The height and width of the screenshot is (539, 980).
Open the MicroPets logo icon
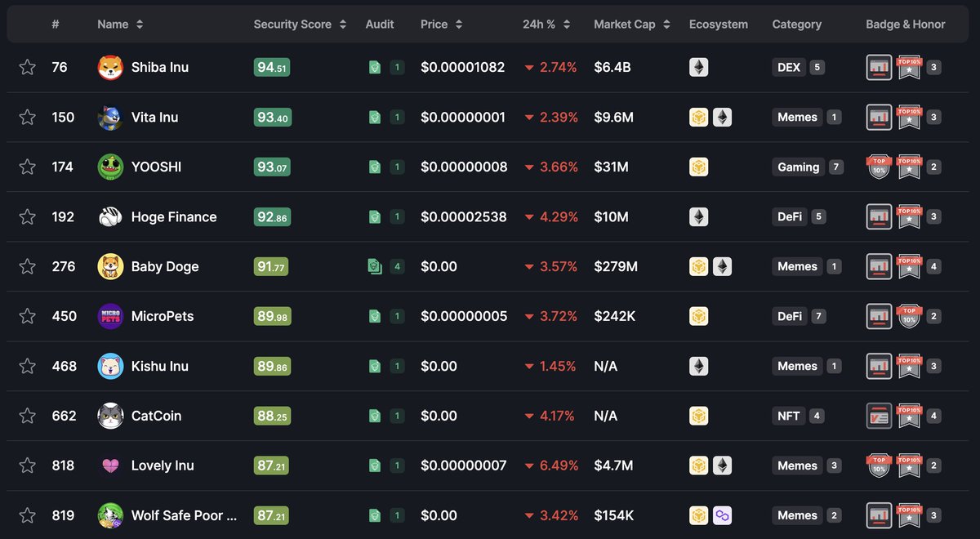click(x=110, y=316)
